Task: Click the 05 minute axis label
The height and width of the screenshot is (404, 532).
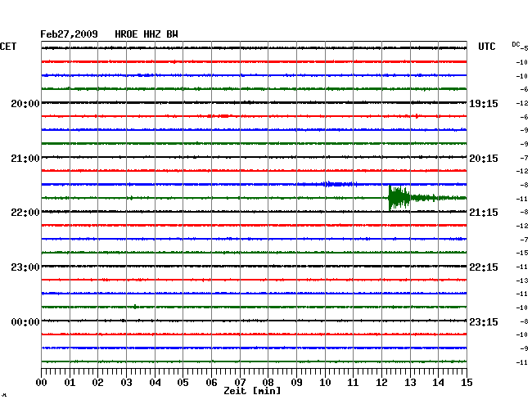Action: 183,383
